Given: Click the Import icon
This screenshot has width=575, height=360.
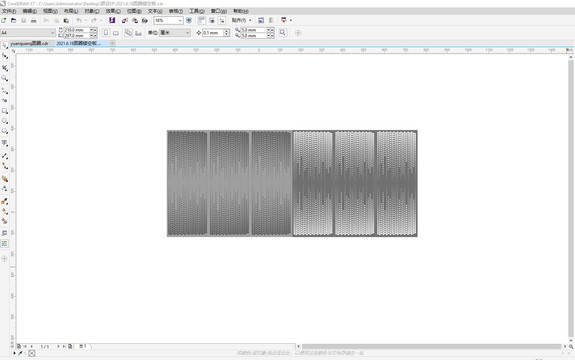Looking at the screenshot, I should click(125, 21).
